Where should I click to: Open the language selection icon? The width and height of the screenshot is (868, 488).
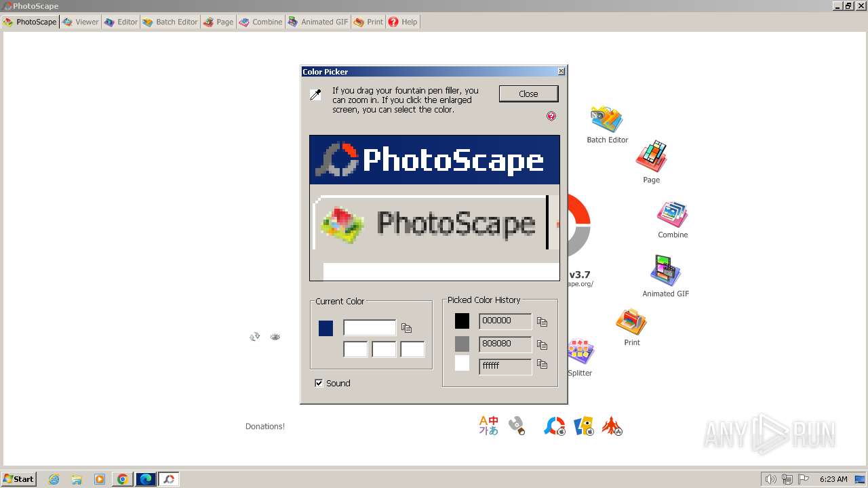pos(488,426)
